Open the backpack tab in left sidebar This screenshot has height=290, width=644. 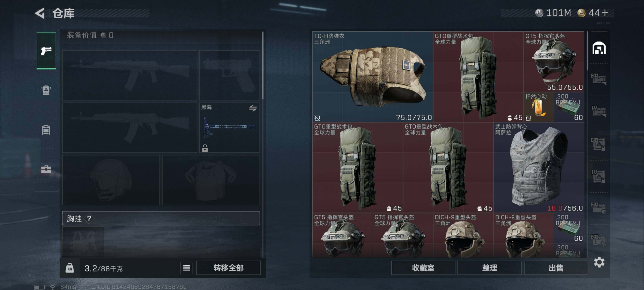click(x=46, y=90)
